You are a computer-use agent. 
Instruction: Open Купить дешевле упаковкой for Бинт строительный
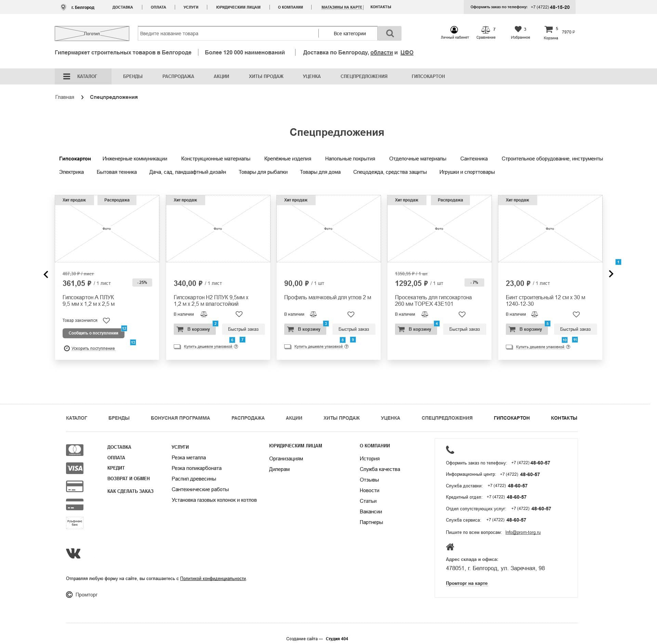[540, 347]
